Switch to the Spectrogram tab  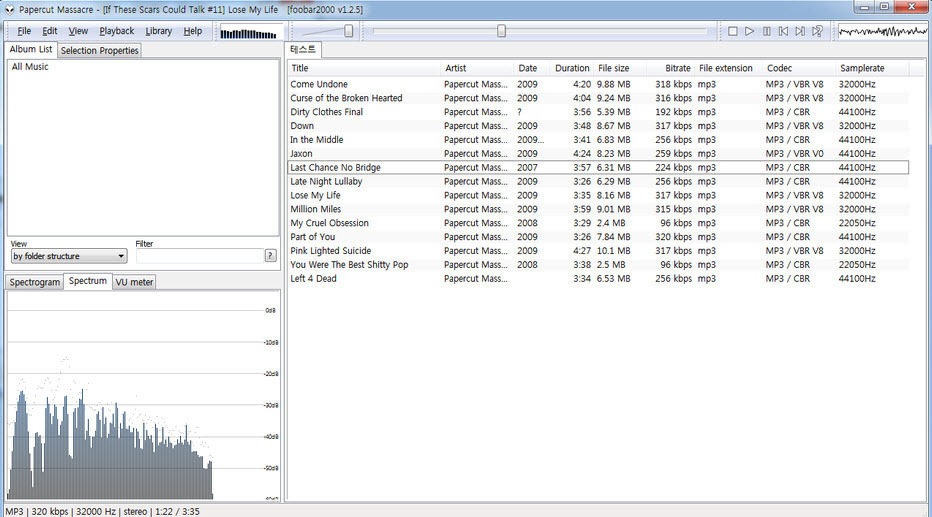[x=34, y=282]
